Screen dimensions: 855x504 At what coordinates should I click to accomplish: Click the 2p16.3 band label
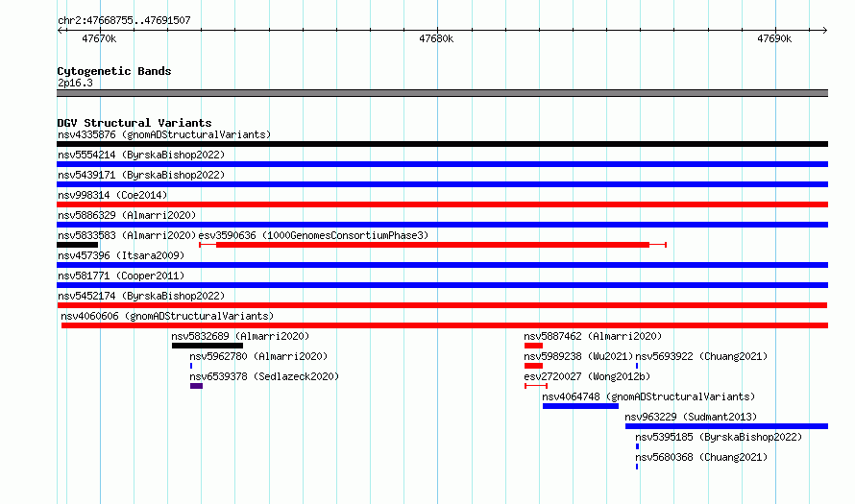(75, 84)
